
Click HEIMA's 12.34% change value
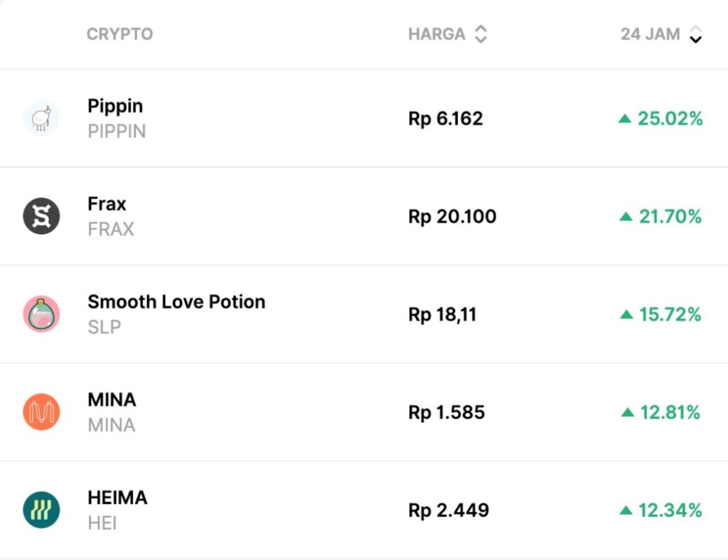[670, 511]
